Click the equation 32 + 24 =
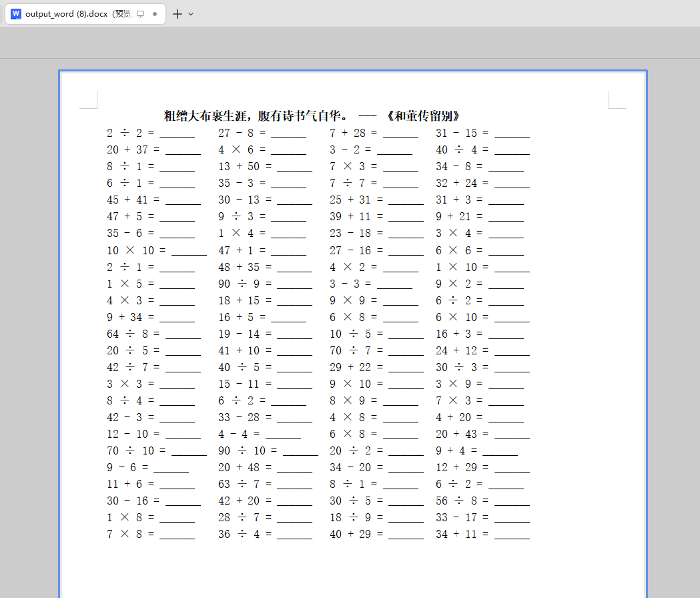 tap(462, 183)
